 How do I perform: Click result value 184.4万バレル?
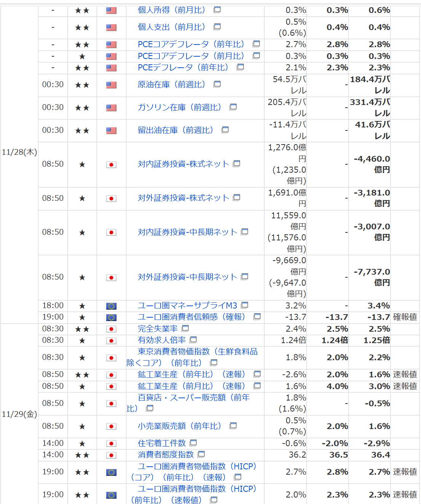tap(370, 85)
